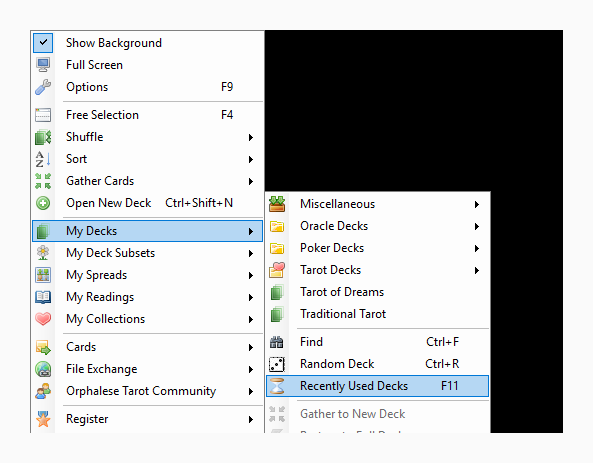Open the Options menu entry
The width and height of the screenshot is (593, 463).
point(147,87)
